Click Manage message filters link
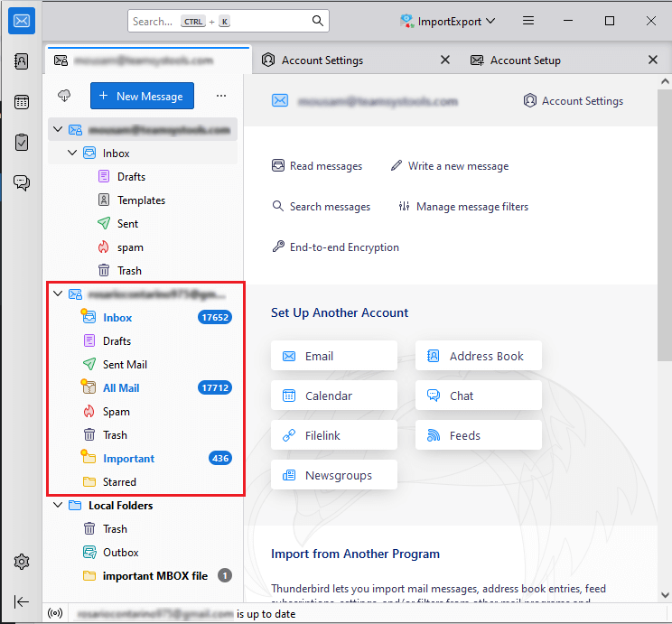672x624 pixels. click(x=463, y=207)
